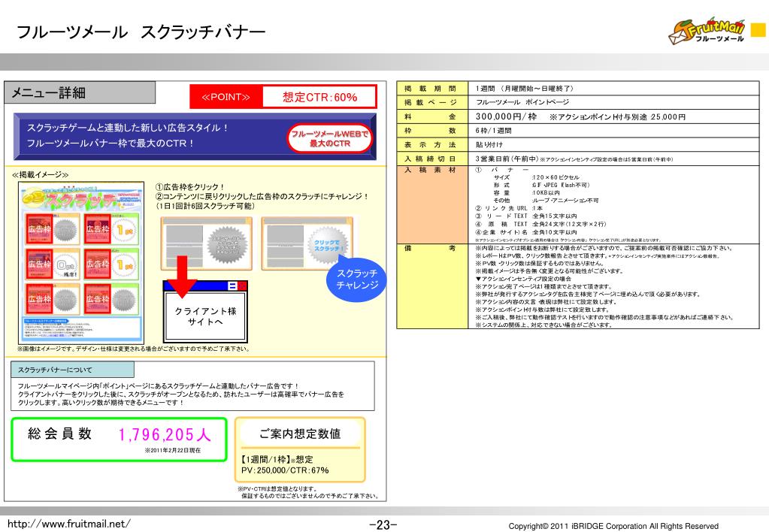Click the Copyright 2011 iBRIDGE Corporation text
Image resolution: width=769 pixels, height=532 pixels.
(x=613, y=526)
